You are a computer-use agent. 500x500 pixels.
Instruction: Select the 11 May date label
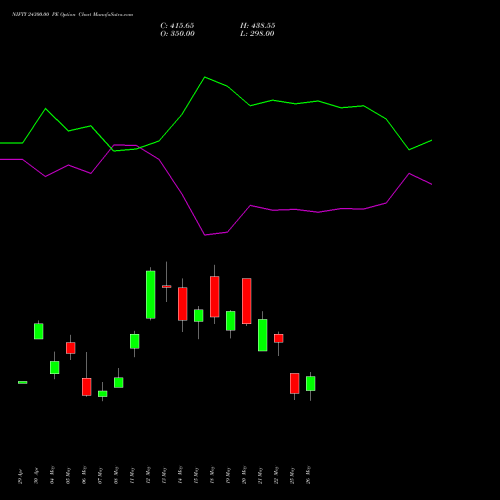[132, 475]
